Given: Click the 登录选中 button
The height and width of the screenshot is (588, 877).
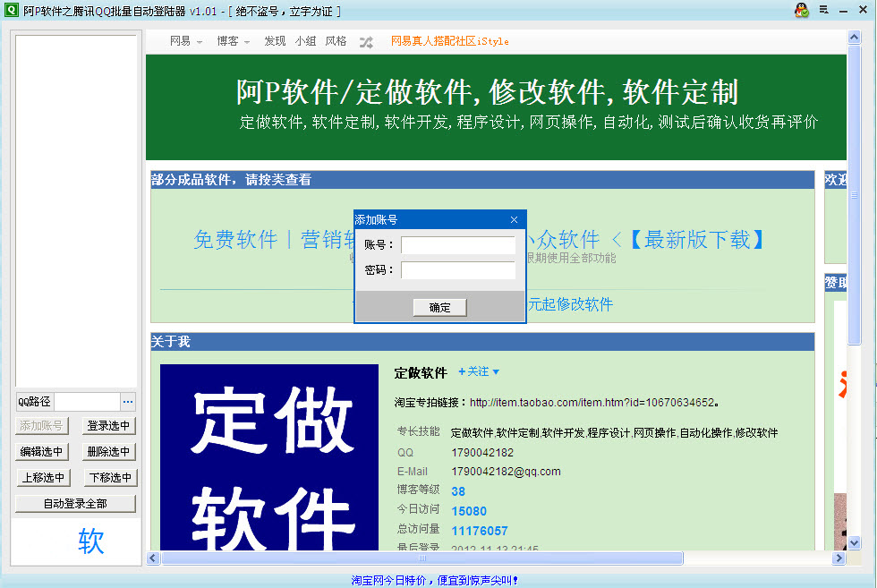Looking at the screenshot, I should (x=108, y=426).
